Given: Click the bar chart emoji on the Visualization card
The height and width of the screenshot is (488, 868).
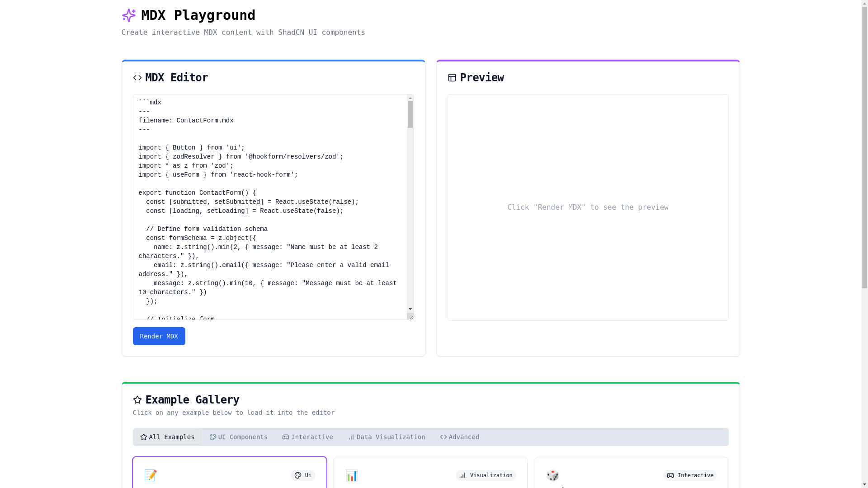Looking at the screenshot, I should (x=352, y=475).
